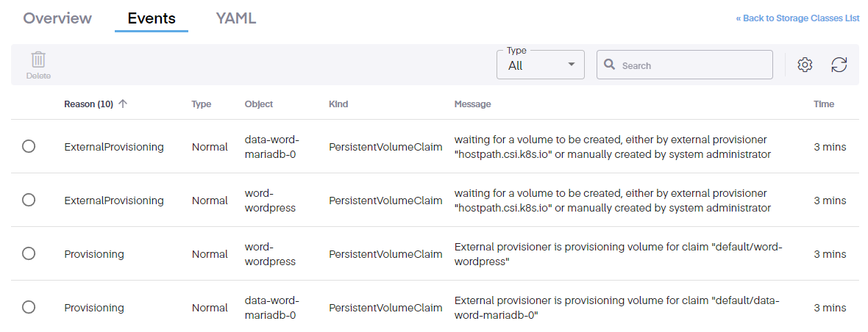Viewport: 868px width, 332px height.
Task: Select radio for data-word-mariadb-0 ExternalProvisioning event
Action: tap(29, 146)
